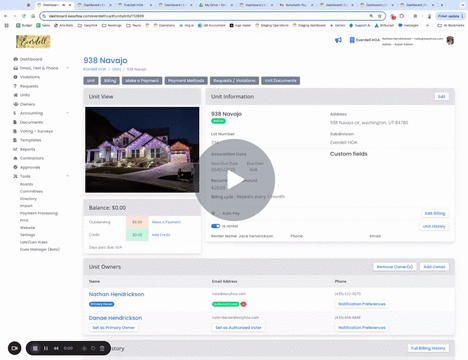Viewport: 468px width, 360px height.
Task: Enable the Auto Pay toggle
Action: pyautogui.click(x=216, y=213)
